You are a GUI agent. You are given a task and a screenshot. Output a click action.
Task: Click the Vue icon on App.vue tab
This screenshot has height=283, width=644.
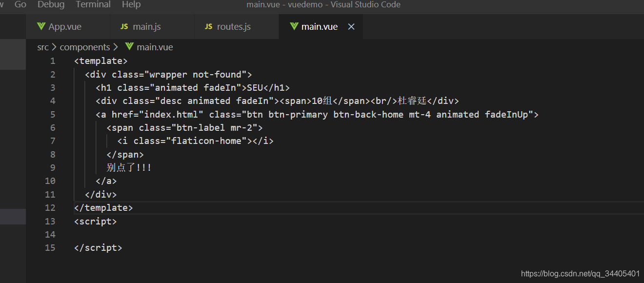[x=41, y=26]
